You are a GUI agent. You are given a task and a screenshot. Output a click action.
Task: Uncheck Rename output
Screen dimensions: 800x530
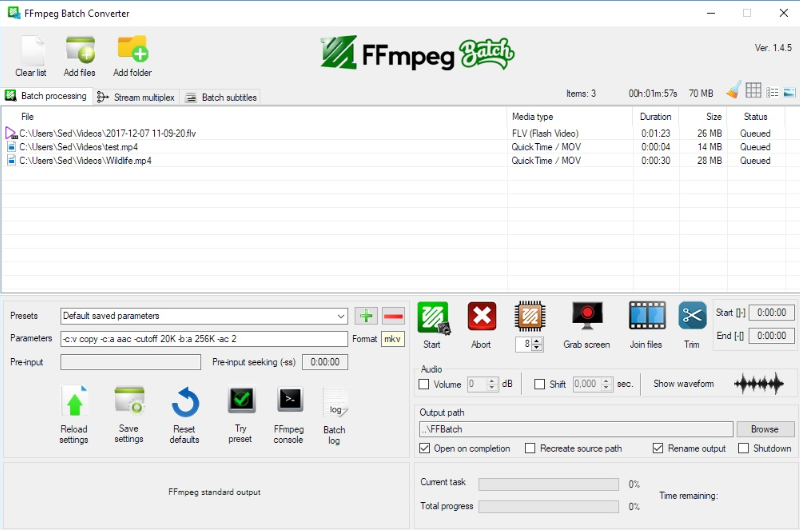coord(658,448)
